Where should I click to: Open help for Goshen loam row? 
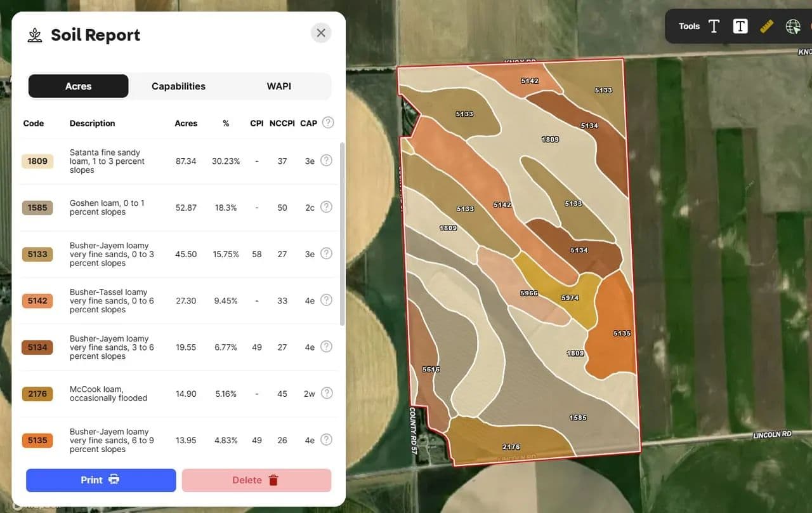pyautogui.click(x=326, y=207)
